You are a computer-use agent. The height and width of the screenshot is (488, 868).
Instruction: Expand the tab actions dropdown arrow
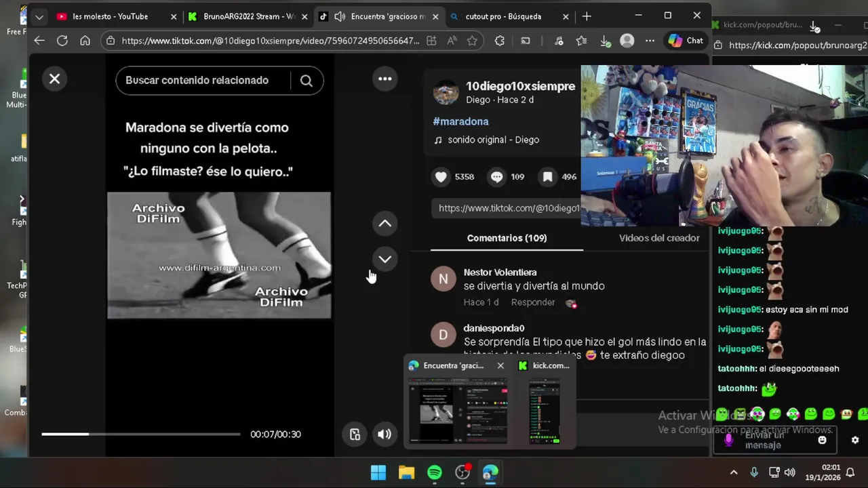coord(39,16)
